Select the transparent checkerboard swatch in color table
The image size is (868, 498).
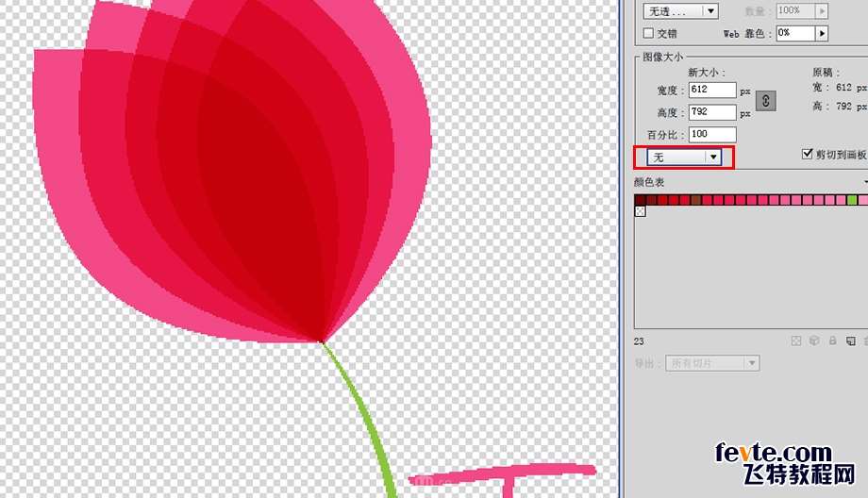click(x=640, y=211)
